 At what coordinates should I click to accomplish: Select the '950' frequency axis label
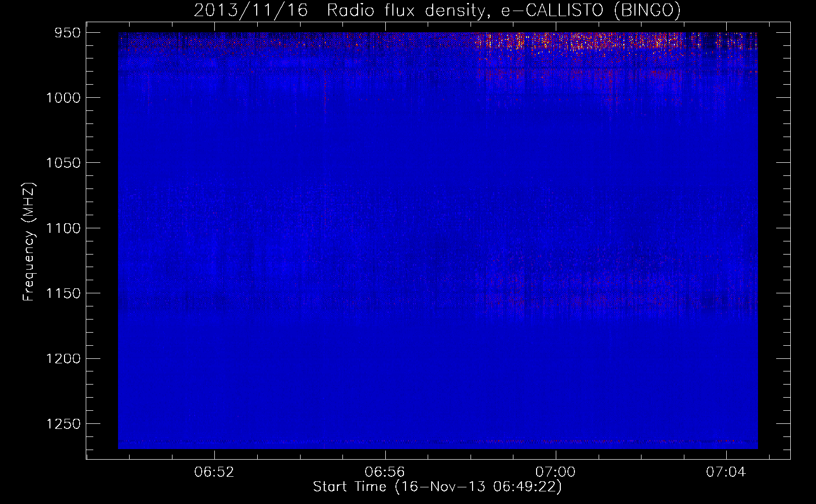coord(68,33)
